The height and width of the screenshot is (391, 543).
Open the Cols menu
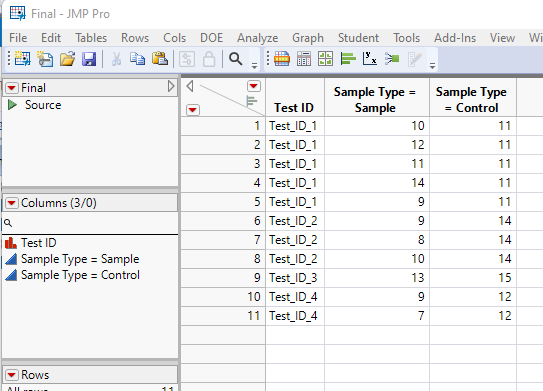(175, 38)
